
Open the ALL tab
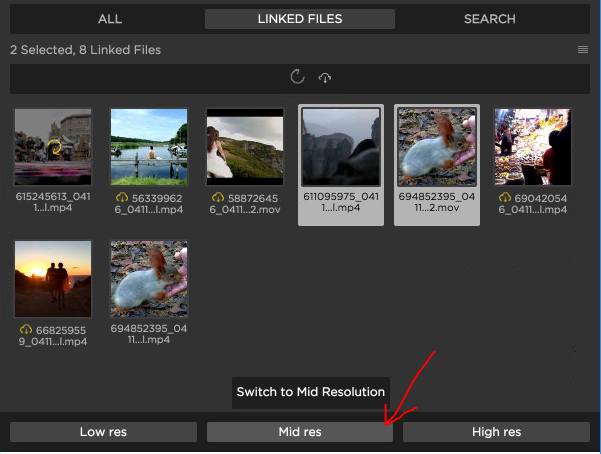click(110, 19)
